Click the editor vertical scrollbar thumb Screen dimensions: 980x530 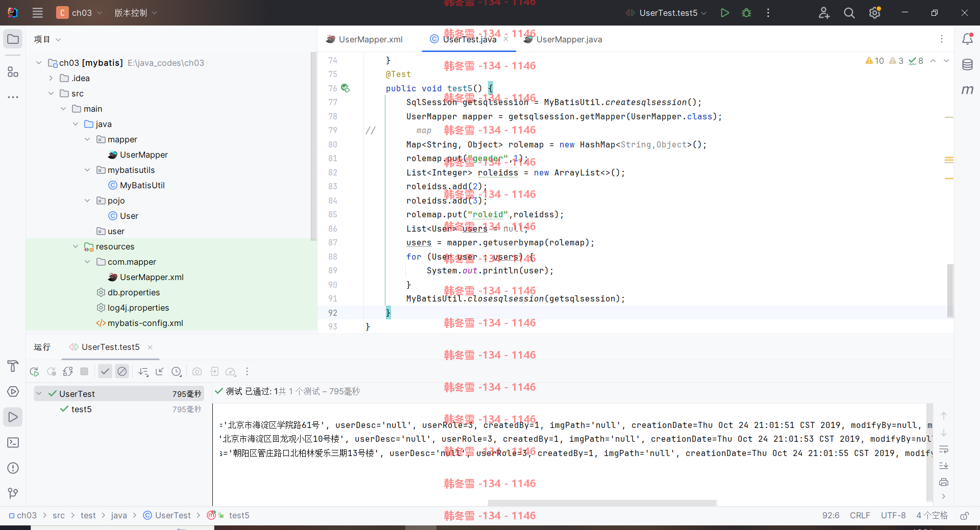(x=950, y=291)
